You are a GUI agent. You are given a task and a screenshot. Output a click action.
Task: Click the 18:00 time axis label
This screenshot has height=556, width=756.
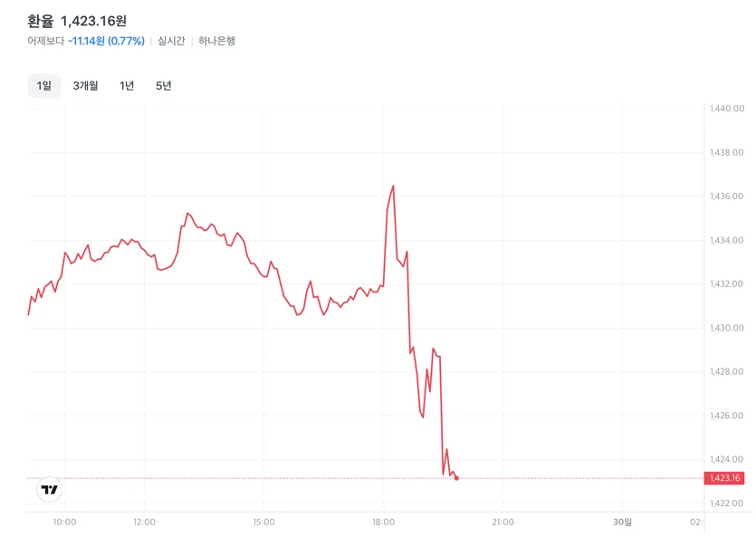coord(383,522)
